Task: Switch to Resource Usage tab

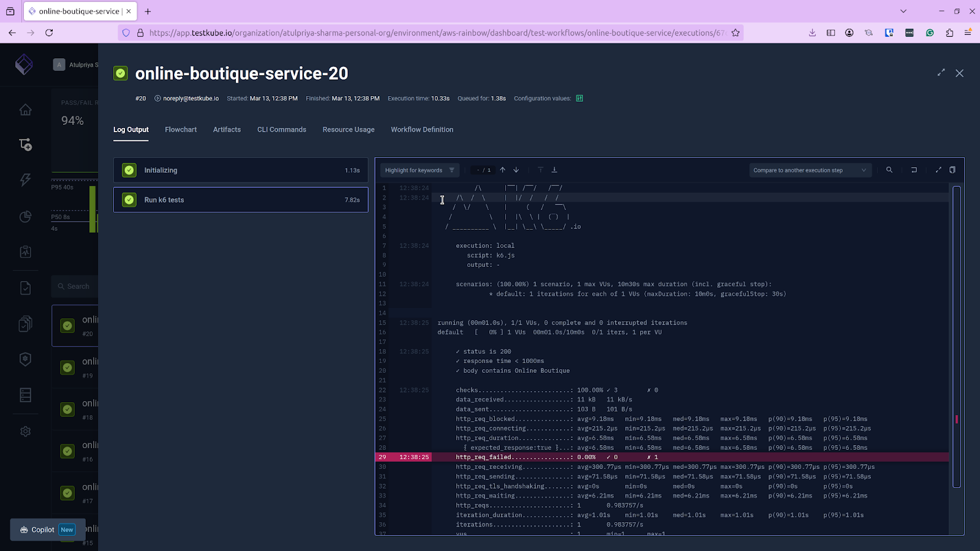Action: coord(349,130)
